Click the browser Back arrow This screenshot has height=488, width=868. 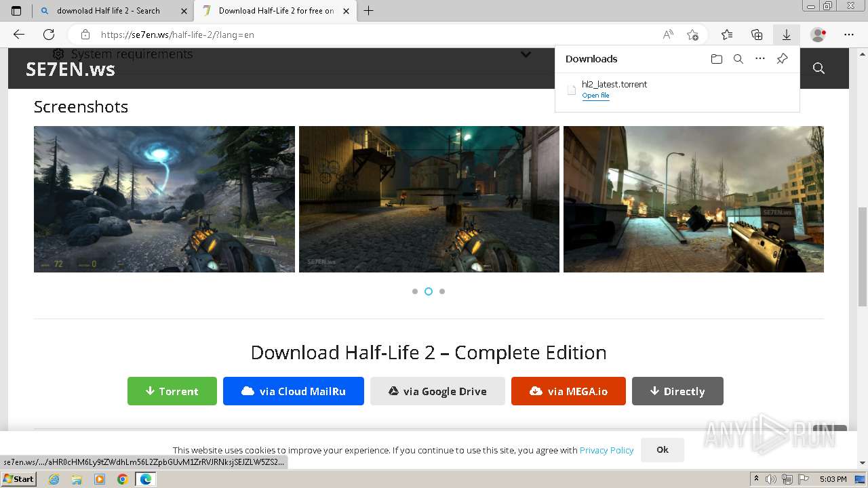tap(19, 35)
